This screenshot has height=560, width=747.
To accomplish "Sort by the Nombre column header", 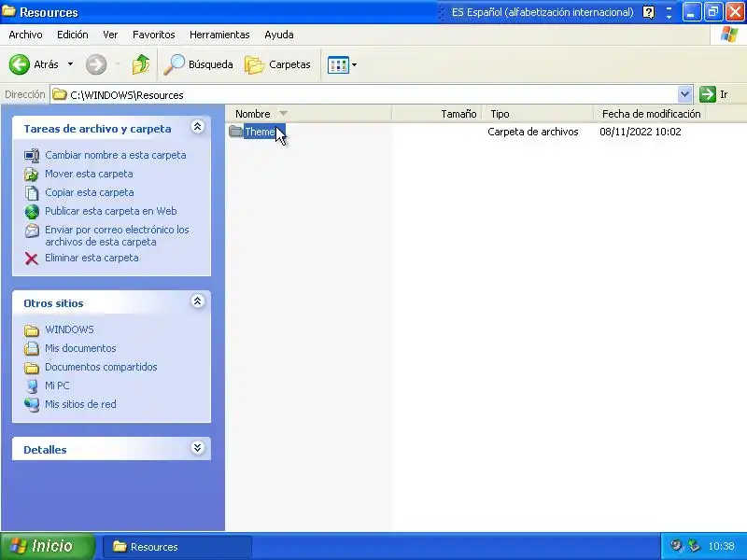I will (308, 114).
